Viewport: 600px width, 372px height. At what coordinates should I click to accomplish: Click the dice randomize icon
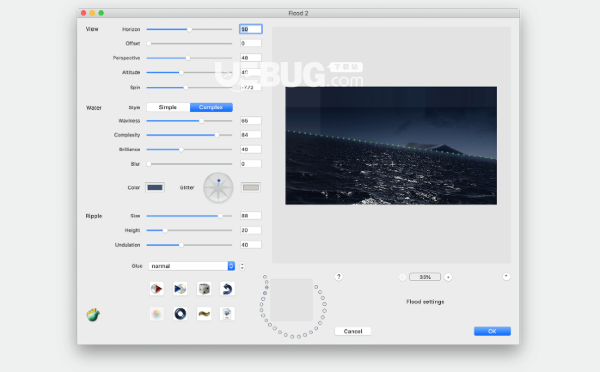204,289
